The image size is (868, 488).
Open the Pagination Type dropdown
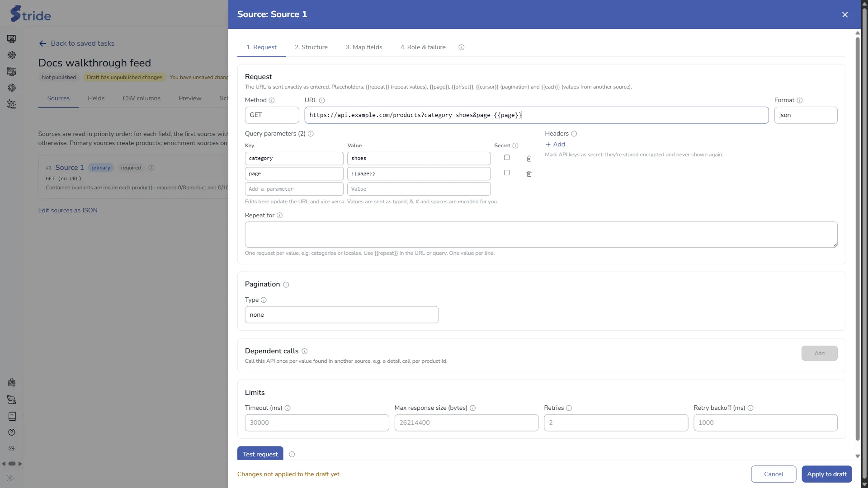click(x=342, y=315)
